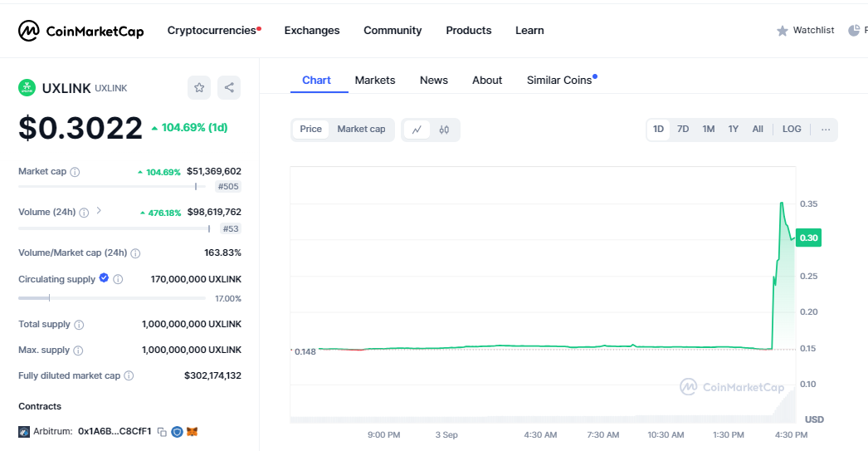Select the 1Y time range

pyautogui.click(x=734, y=129)
